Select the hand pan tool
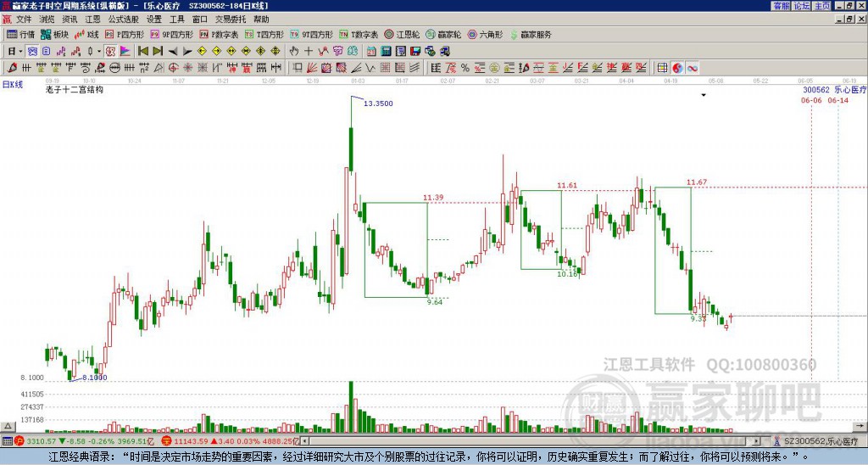The height and width of the screenshot is (465, 868). (293, 51)
